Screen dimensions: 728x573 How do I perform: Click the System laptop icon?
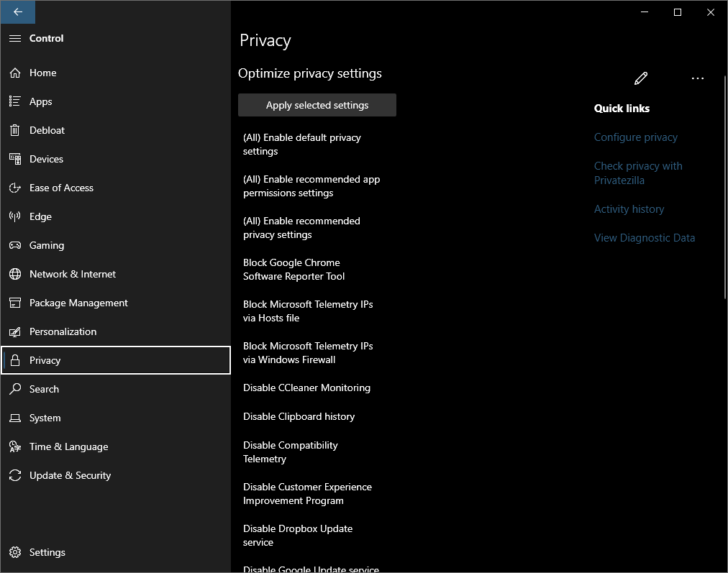[x=15, y=418]
